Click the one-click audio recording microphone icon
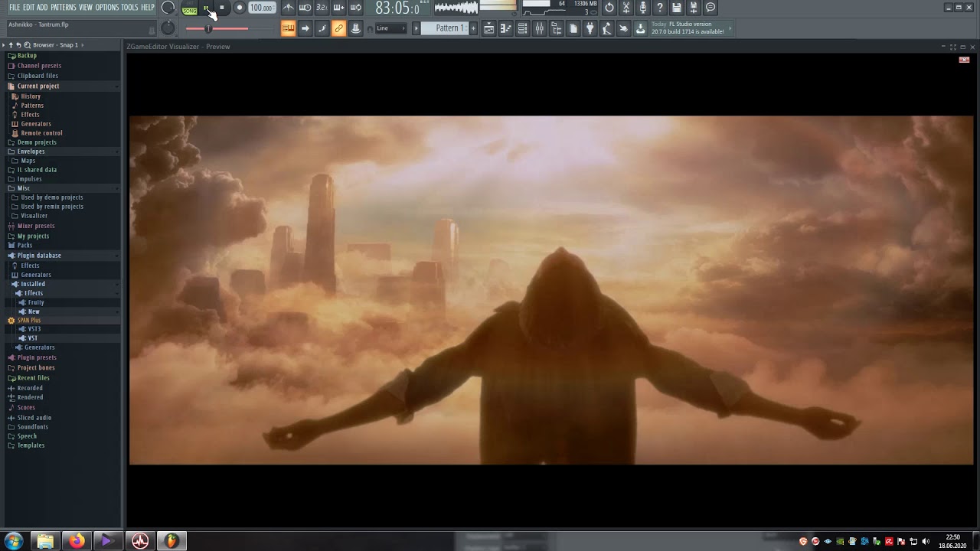Screen dimensions: 980x551 click(x=643, y=8)
